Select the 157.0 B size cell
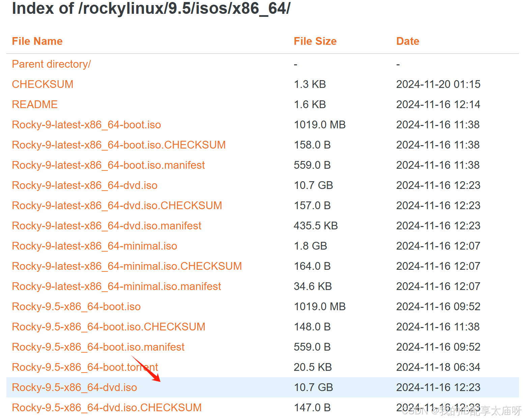The height and width of the screenshot is (420, 523). [312, 205]
